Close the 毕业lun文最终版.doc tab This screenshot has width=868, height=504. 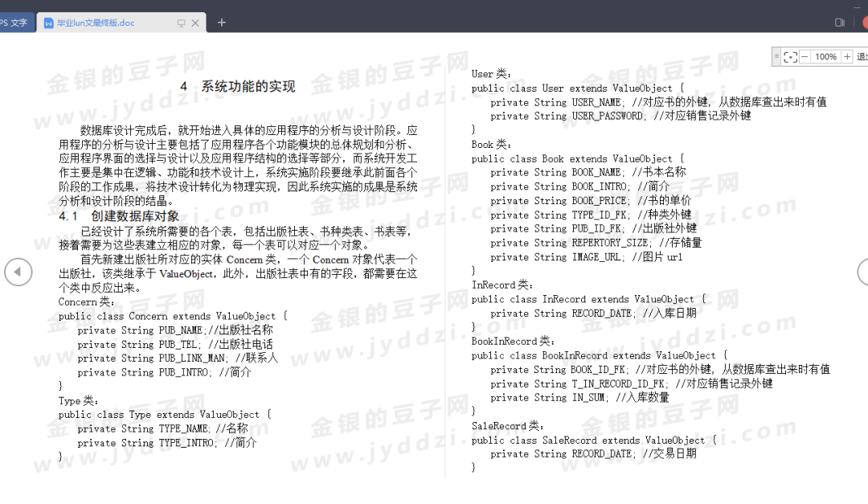click(194, 23)
